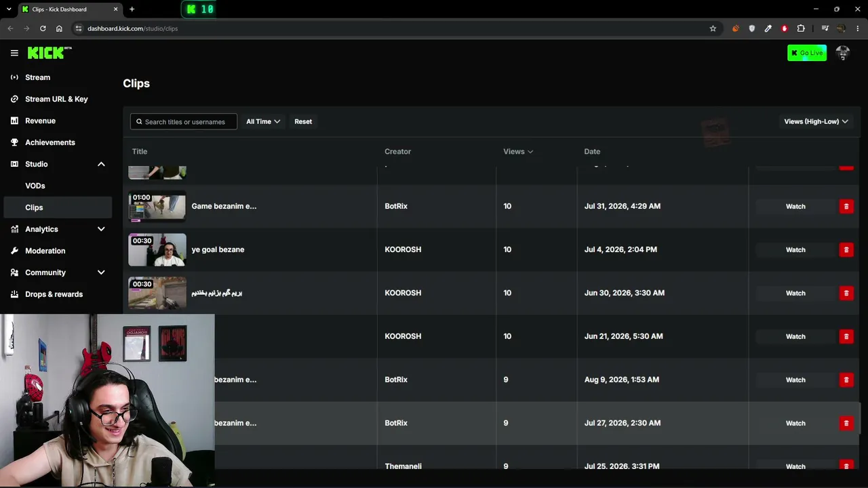Viewport: 868px width, 488px height.
Task: Activate the eyedropper extension
Action: coord(768,28)
